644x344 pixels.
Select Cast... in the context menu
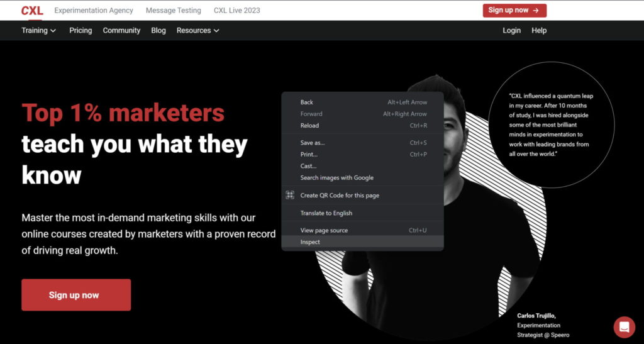tap(362, 166)
